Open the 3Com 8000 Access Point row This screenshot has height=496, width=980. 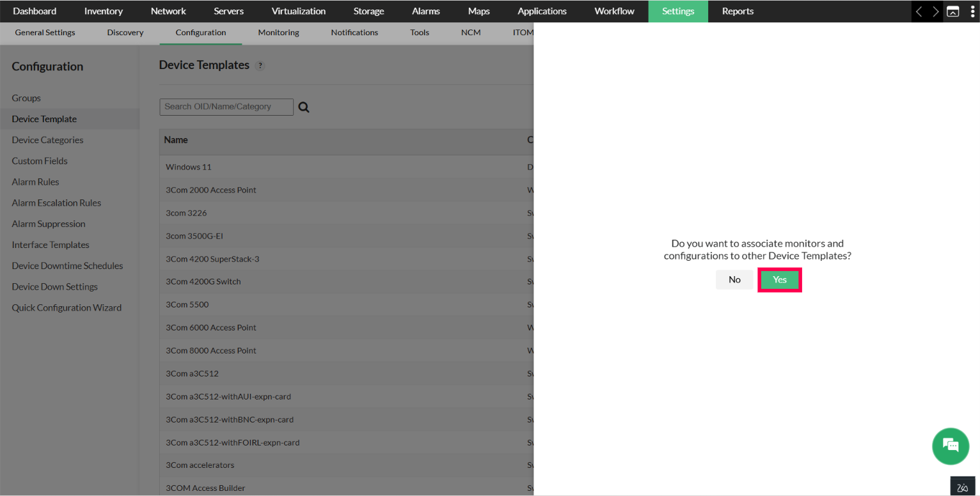(x=347, y=350)
